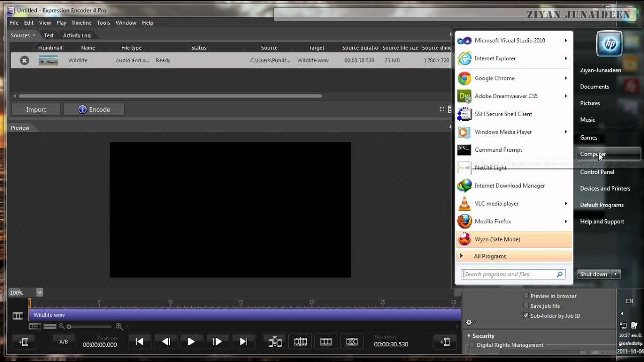
Task: Click the search magnifier in Start search box
Action: click(x=559, y=275)
